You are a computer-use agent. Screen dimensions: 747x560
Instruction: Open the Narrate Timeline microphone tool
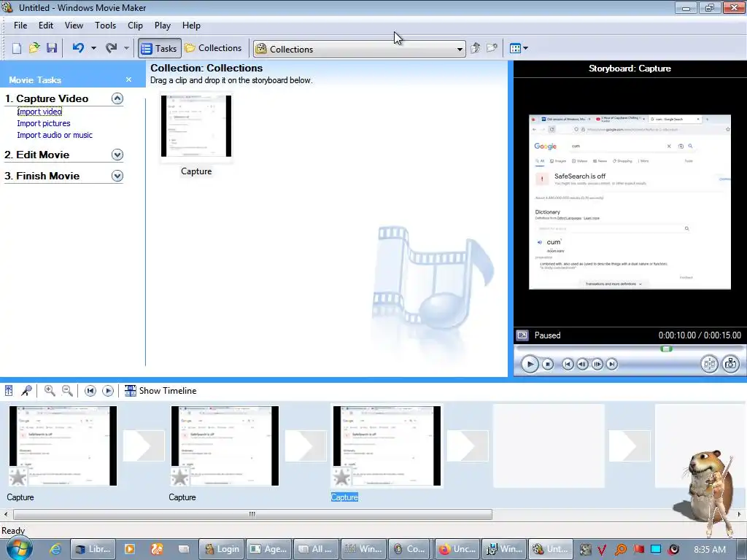click(27, 391)
